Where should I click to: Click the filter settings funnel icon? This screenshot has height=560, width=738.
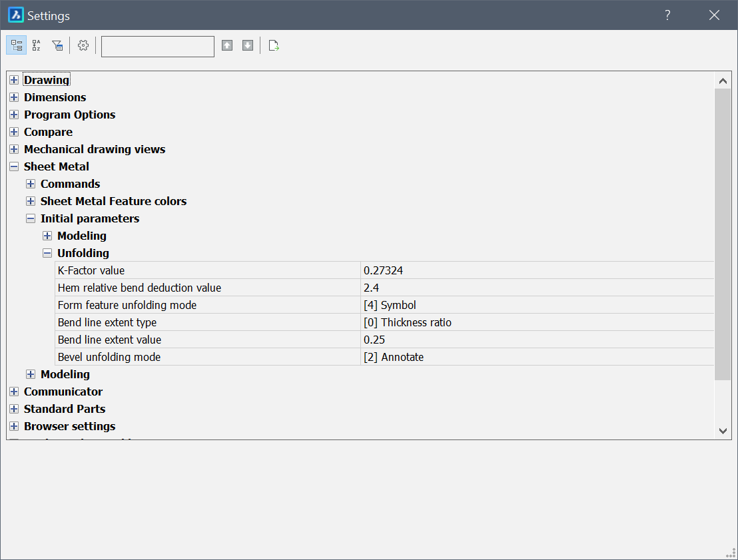click(57, 45)
